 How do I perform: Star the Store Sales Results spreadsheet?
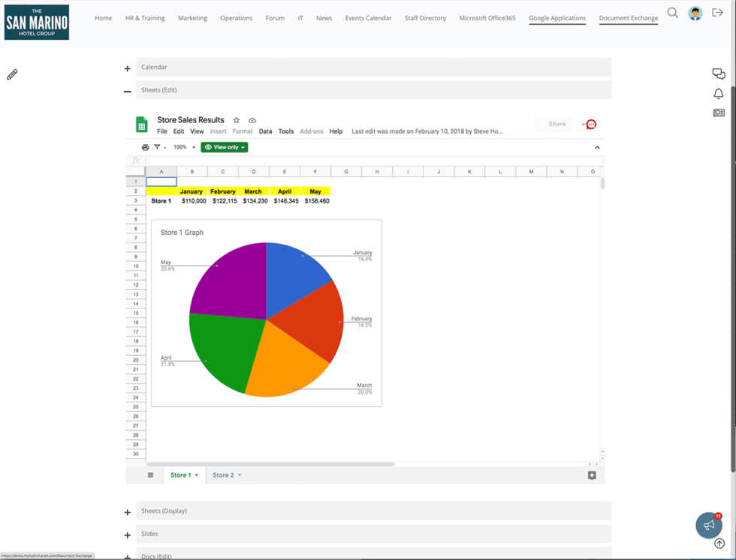(x=236, y=120)
